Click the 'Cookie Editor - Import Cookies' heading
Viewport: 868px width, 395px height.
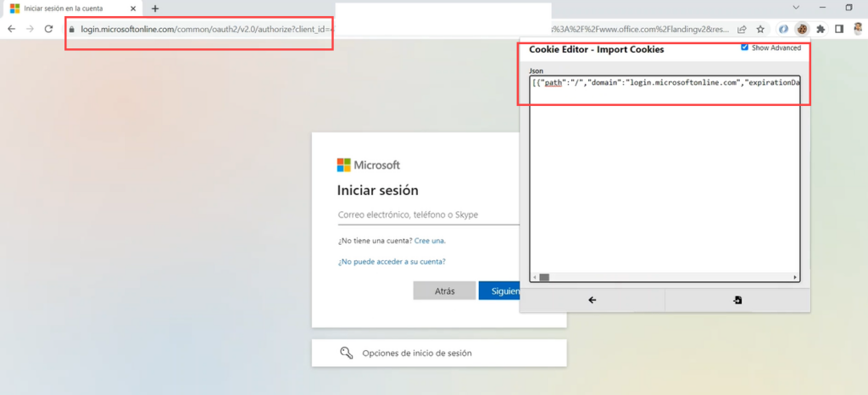coord(596,49)
